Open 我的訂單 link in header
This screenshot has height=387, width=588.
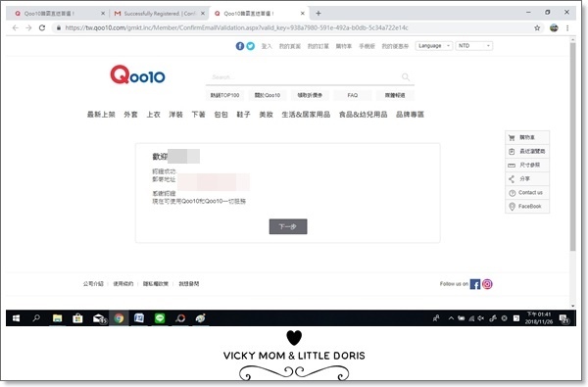[x=318, y=46]
